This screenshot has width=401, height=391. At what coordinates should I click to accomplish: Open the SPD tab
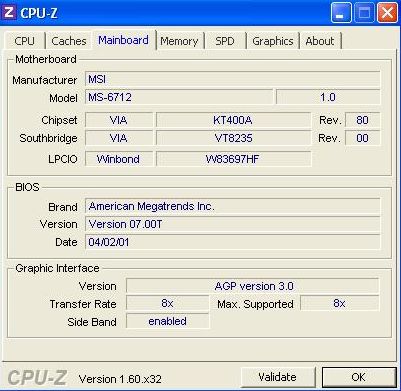225,41
